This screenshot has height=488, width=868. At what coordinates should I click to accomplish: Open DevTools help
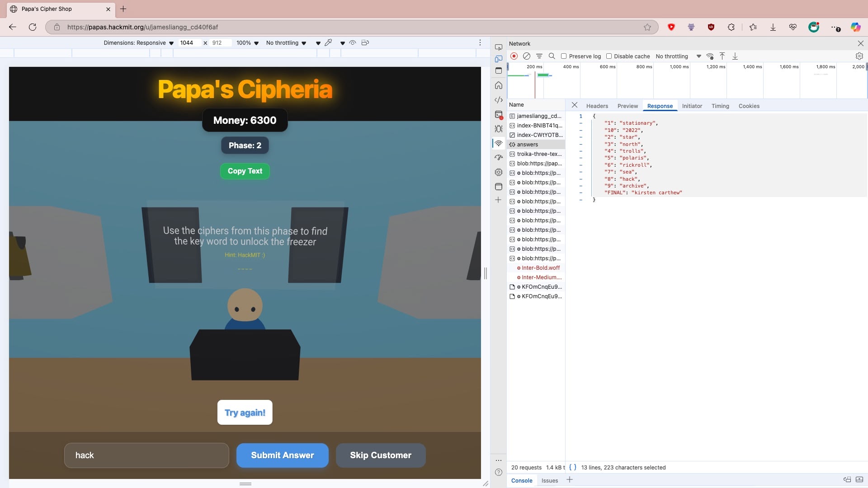pos(499,472)
